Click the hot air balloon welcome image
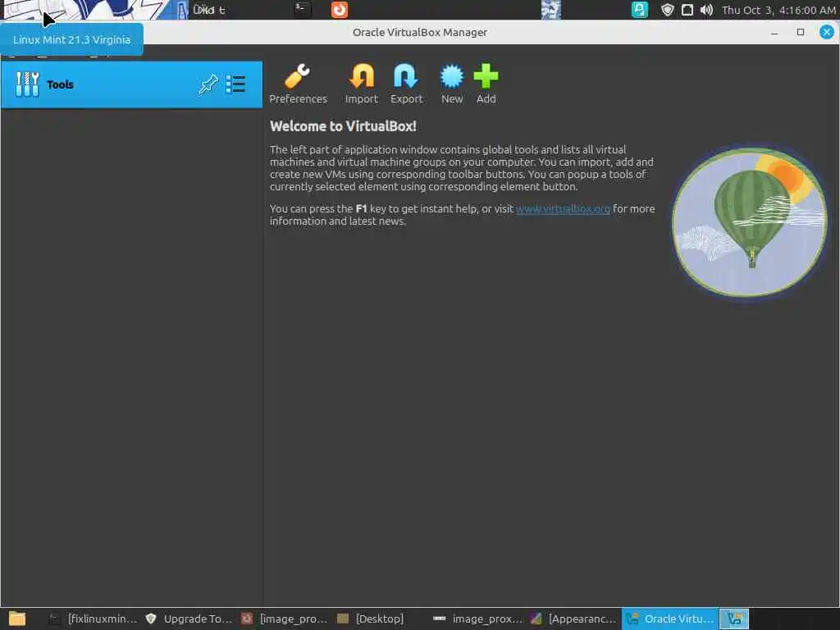Image resolution: width=840 pixels, height=630 pixels. point(749,221)
